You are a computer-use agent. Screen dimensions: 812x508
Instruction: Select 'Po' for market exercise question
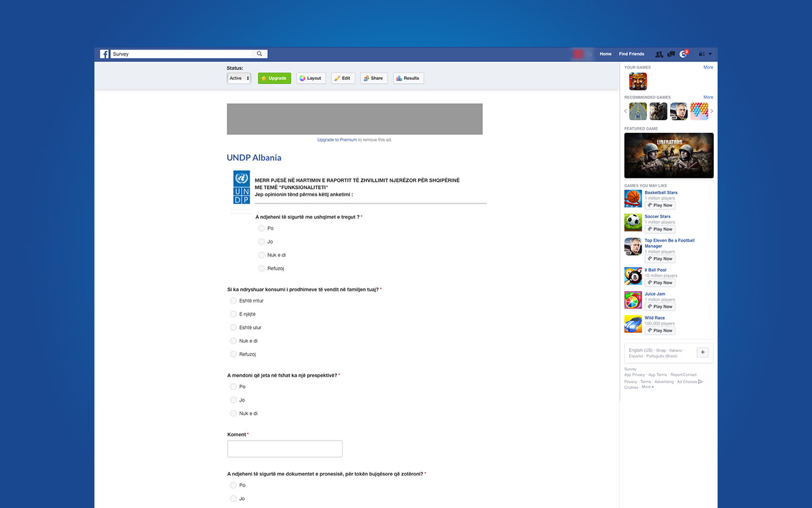(x=261, y=229)
